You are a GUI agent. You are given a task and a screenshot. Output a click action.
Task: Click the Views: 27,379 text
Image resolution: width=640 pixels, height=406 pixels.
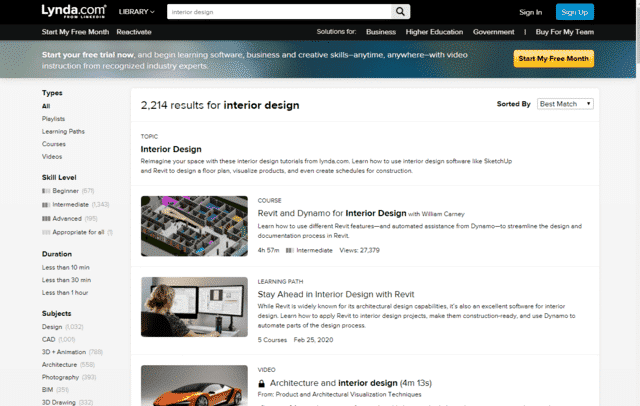pyautogui.click(x=360, y=251)
